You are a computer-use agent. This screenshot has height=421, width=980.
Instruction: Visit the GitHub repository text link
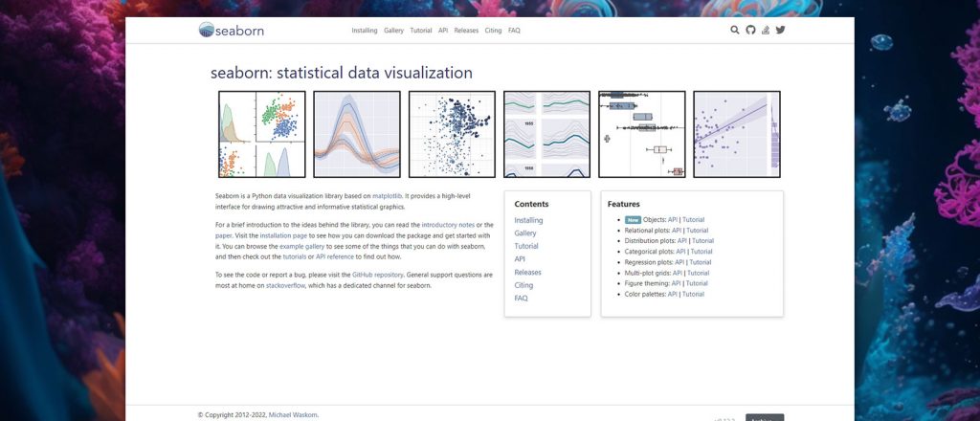[x=378, y=275]
